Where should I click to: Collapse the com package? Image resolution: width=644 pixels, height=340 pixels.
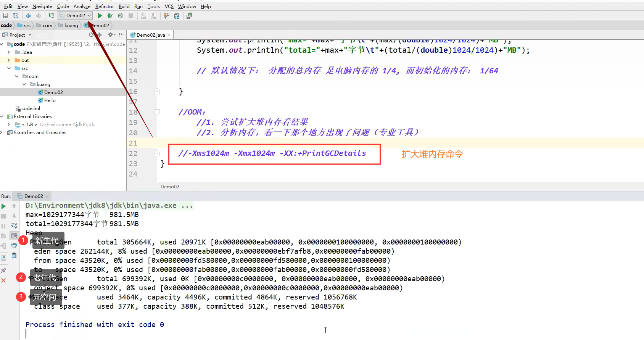point(16,76)
